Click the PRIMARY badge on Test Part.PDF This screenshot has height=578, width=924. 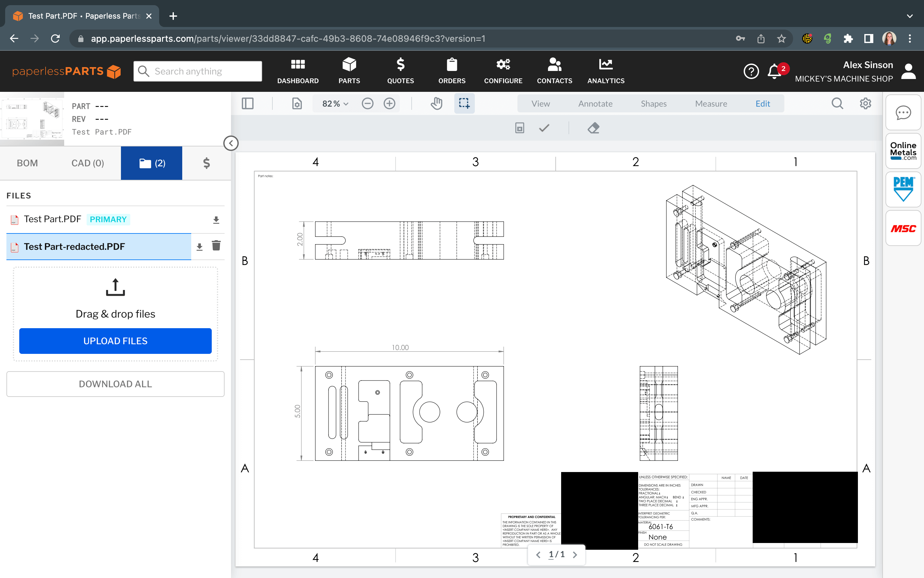(x=108, y=219)
